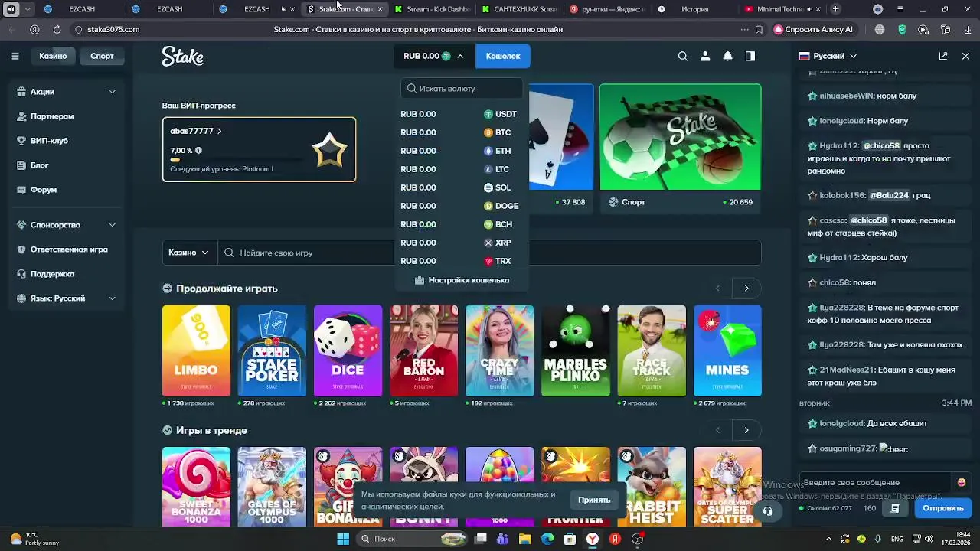Click the Windows taskbar search box

coord(412,539)
